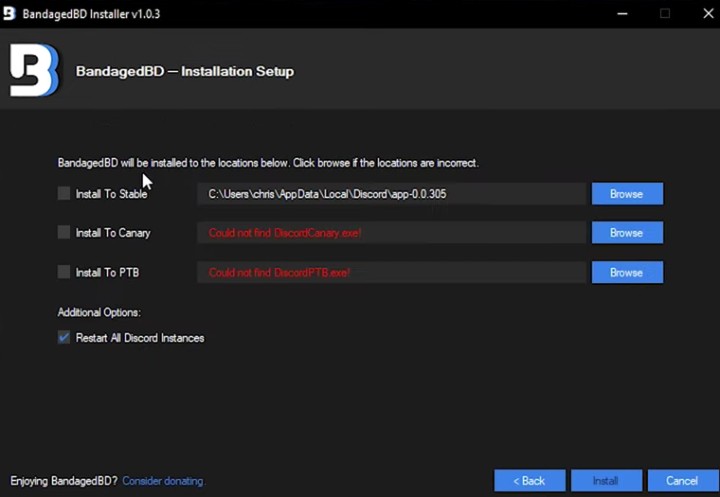Close the installer window

(708, 14)
